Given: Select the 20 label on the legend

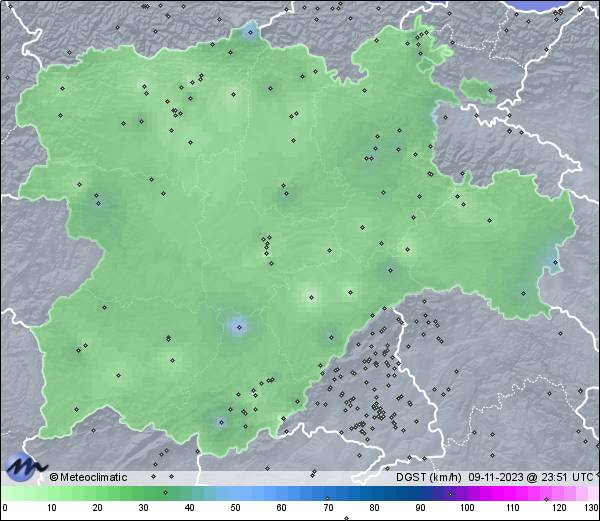Looking at the screenshot, I should point(98,508).
